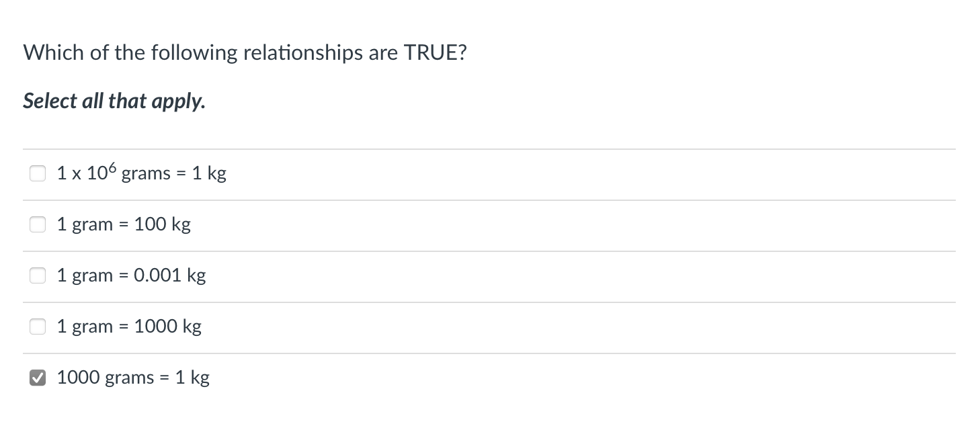
Task: Check the '1 x 10^6 grams = 1 kg' checkbox
Action: click(x=38, y=173)
